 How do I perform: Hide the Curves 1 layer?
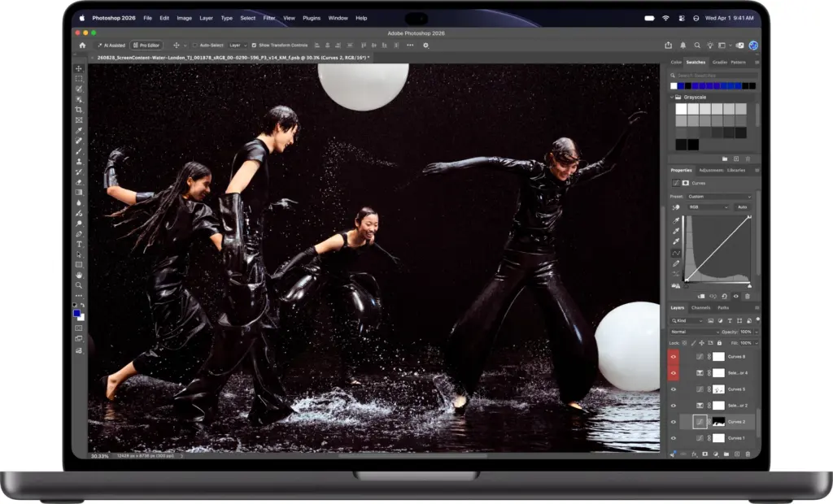point(673,438)
